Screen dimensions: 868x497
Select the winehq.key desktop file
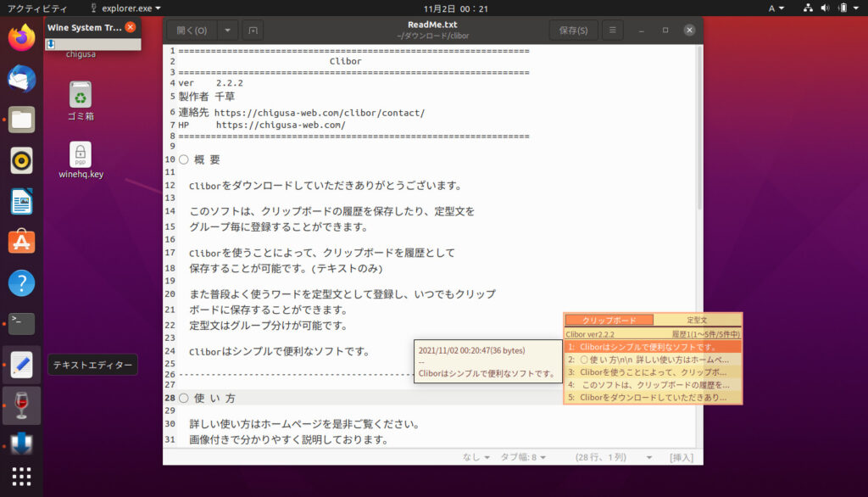[x=81, y=160]
